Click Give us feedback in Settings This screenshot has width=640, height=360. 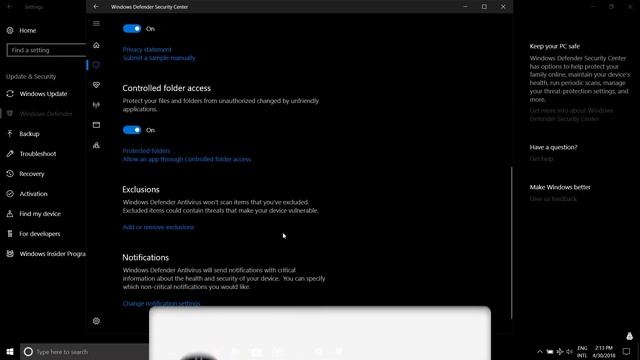[x=553, y=199]
